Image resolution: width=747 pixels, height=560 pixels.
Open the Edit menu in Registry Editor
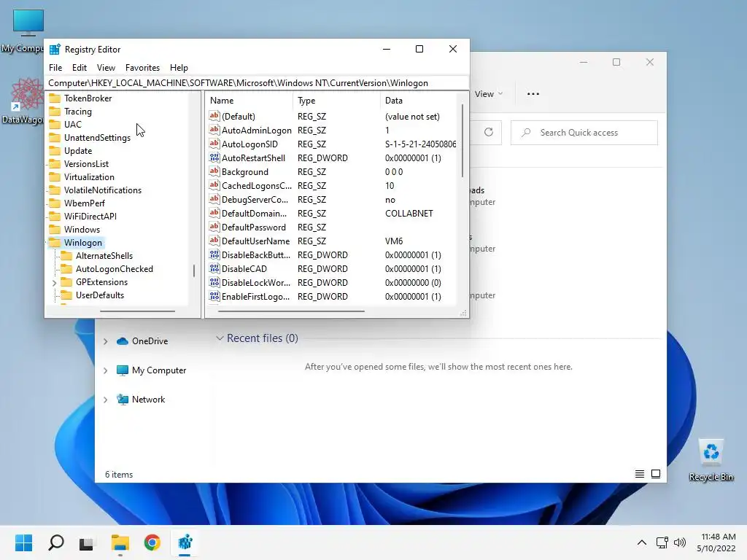tap(79, 68)
